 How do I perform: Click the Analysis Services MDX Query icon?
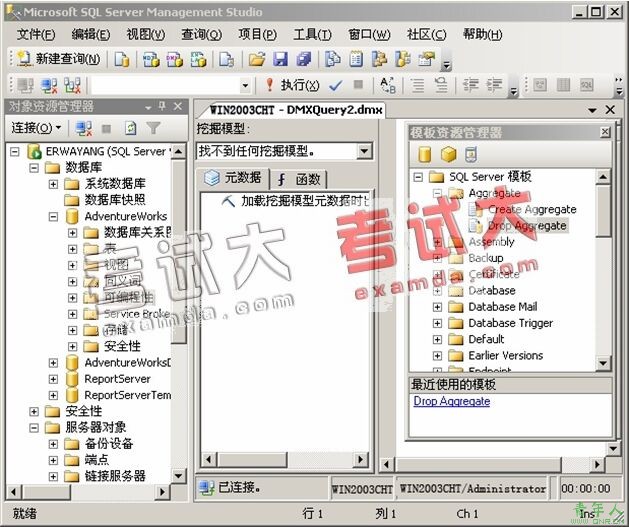151,59
